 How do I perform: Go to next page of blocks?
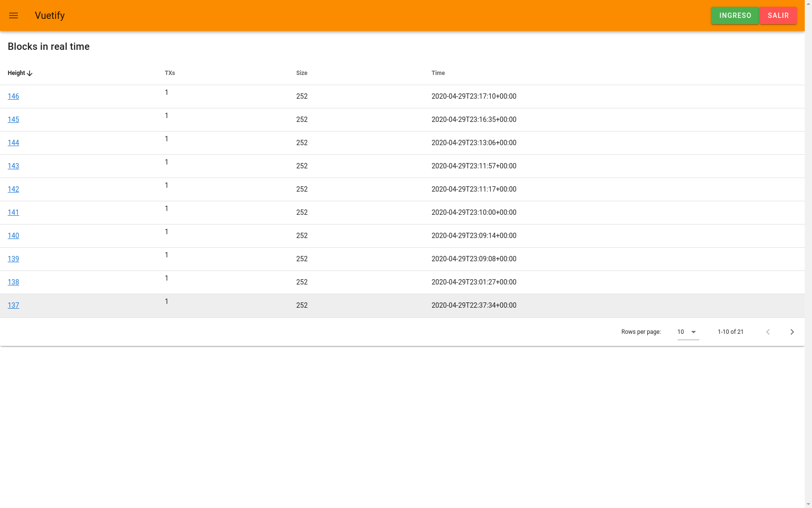point(792,332)
